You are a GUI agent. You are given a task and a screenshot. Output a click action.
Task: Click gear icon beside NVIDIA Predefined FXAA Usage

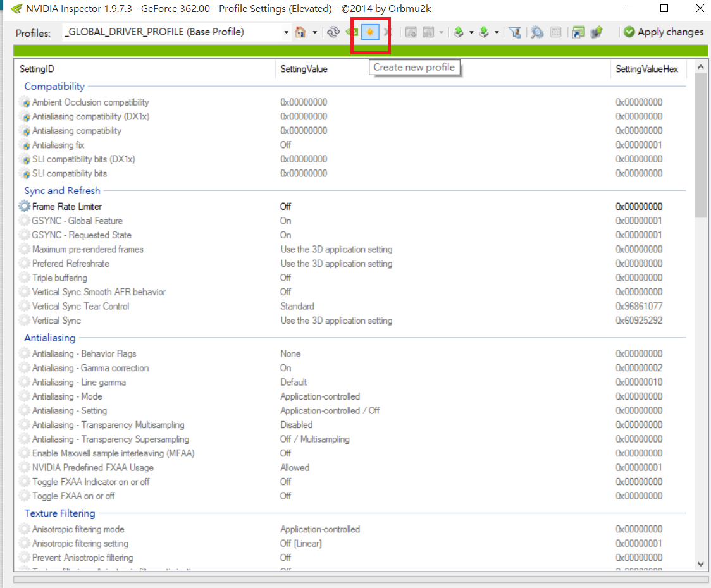tap(25, 467)
